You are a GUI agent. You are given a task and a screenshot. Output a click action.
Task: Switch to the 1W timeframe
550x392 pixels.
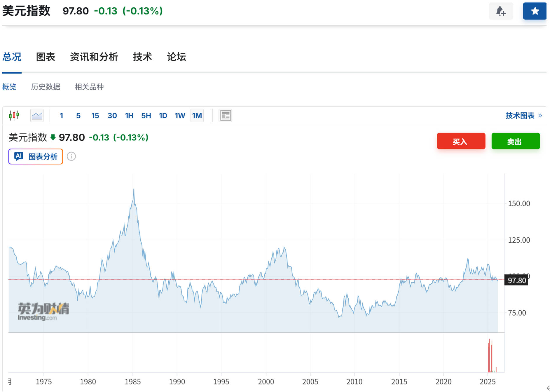click(180, 116)
